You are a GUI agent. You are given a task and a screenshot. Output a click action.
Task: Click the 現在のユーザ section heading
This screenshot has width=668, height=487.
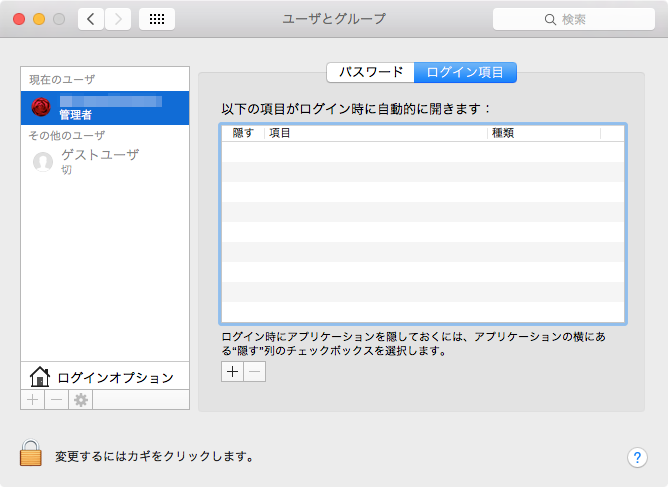click(x=62, y=80)
